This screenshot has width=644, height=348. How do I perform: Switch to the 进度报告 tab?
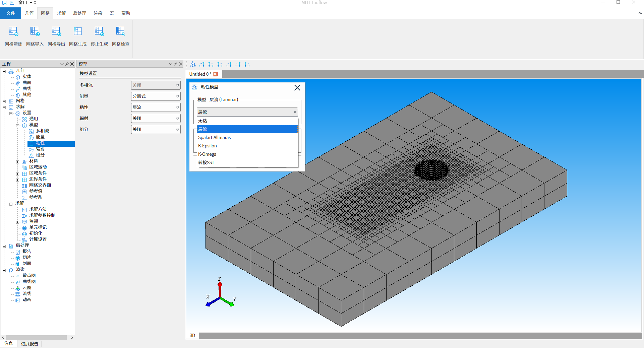point(30,344)
